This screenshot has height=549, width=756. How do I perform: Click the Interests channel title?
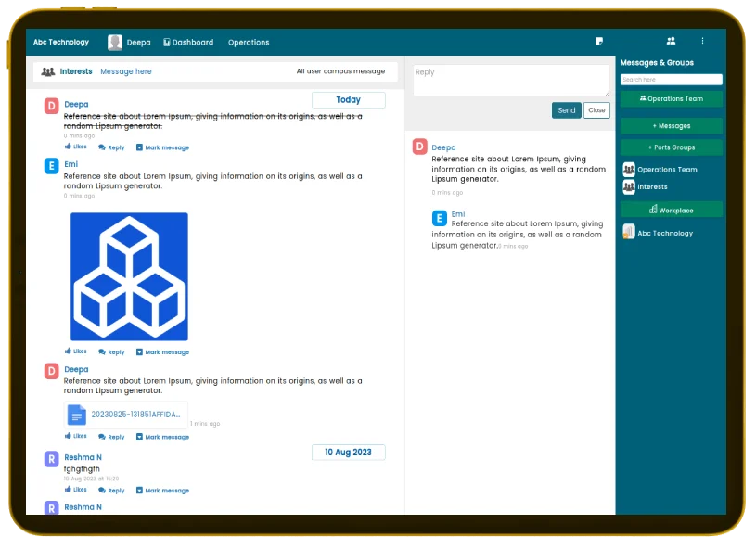pyautogui.click(x=76, y=71)
